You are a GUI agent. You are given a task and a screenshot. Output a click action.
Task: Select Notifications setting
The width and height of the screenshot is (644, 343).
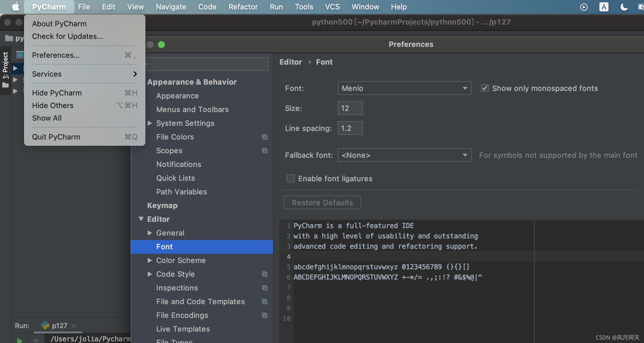pos(179,164)
